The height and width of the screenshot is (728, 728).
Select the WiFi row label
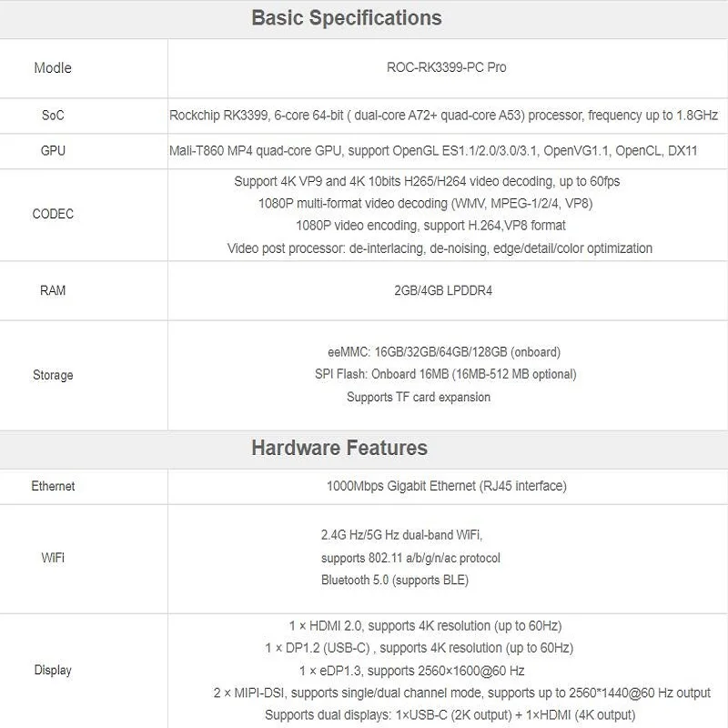tap(53, 557)
